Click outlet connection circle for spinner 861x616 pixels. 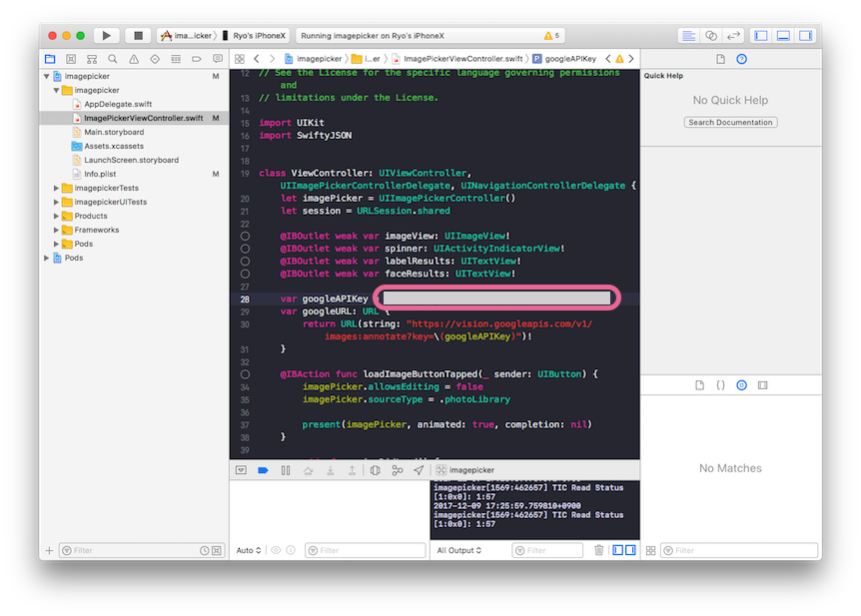[245, 249]
